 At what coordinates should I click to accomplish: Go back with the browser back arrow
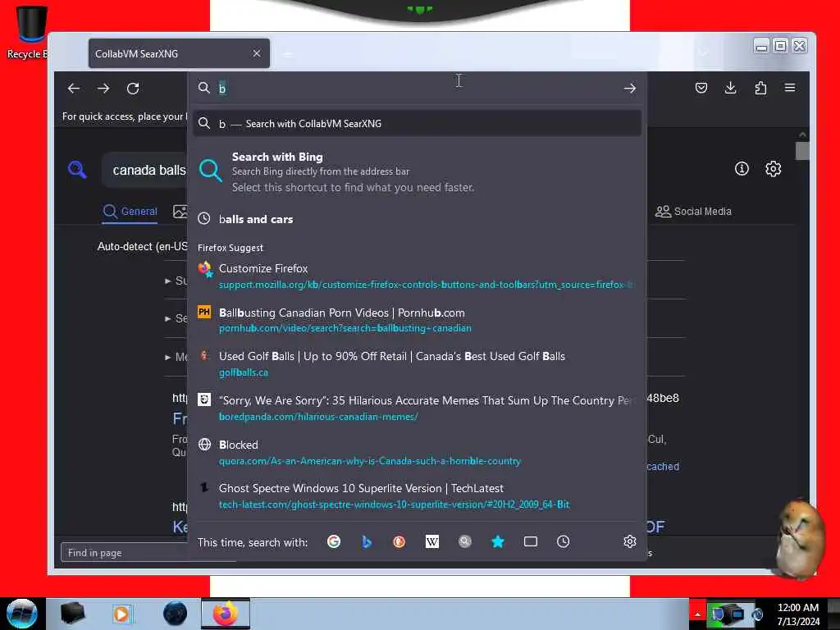click(x=74, y=89)
